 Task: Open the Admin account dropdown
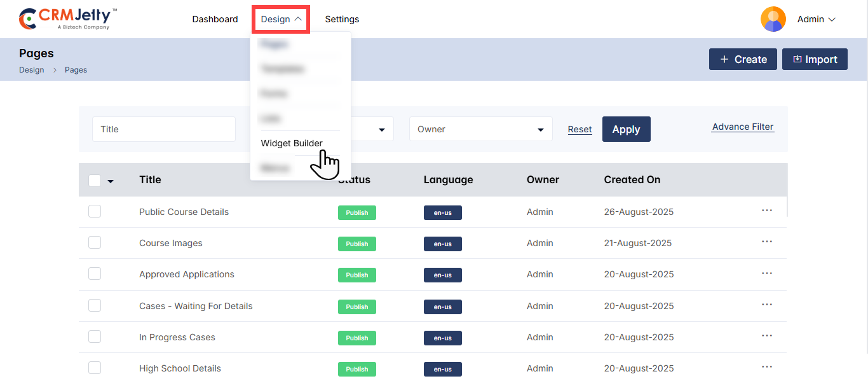tap(817, 20)
